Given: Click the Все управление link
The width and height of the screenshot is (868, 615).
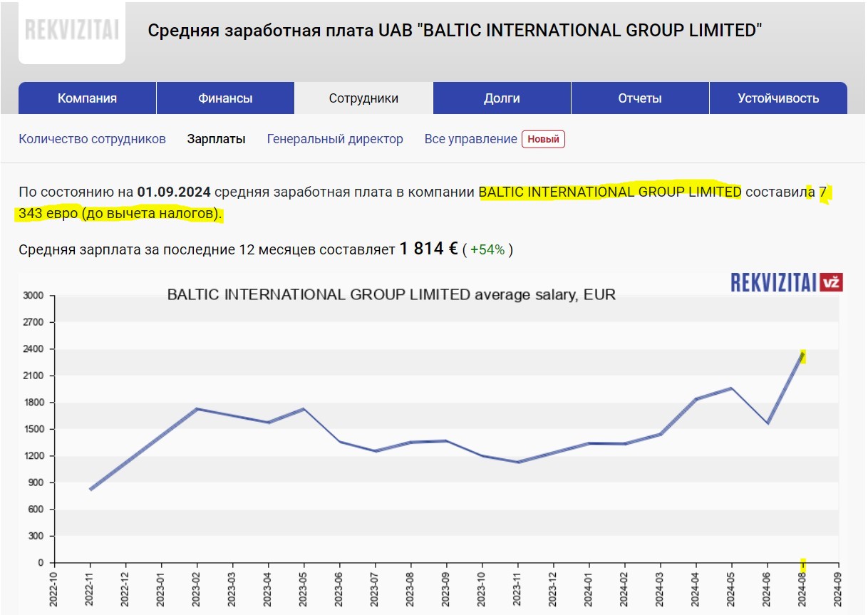Looking at the screenshot, I should (470, 139).
